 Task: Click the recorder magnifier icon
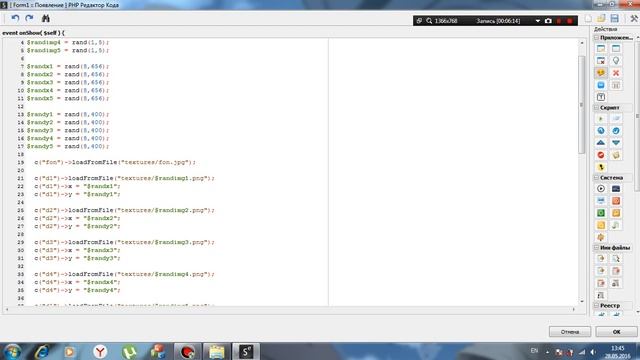point(429,21)
